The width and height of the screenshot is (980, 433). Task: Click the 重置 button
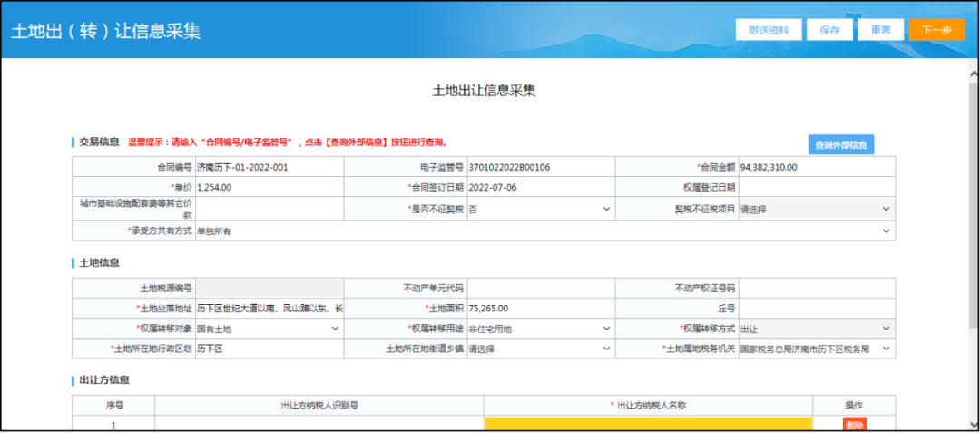pos(880,30)
